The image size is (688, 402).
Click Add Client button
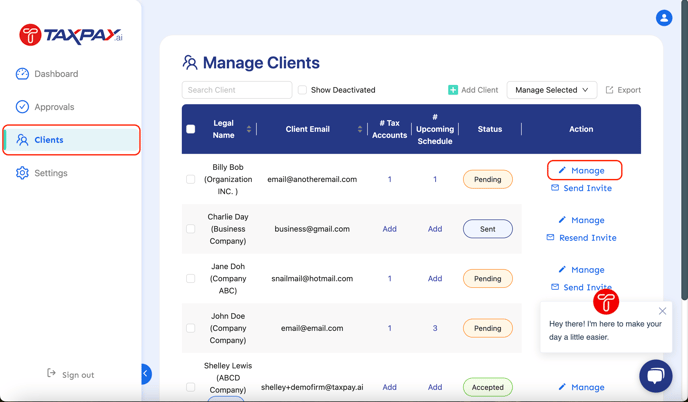tap(473, 90)
